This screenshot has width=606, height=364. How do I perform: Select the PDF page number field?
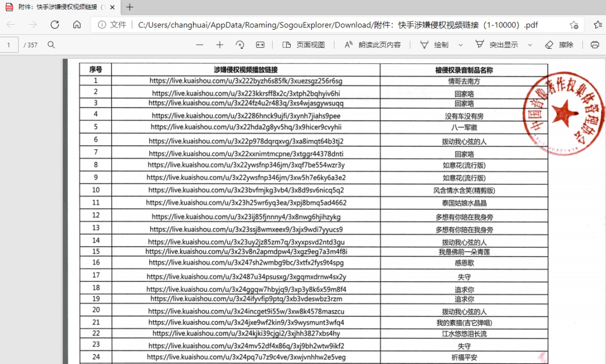(9, 45)
